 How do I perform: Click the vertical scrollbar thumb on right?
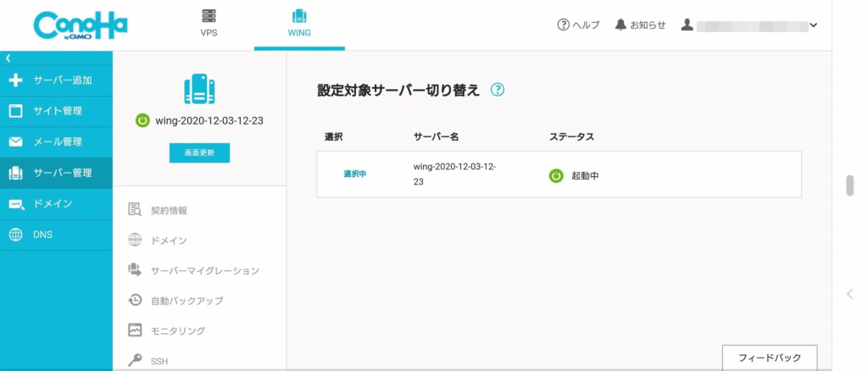click(850, 185)
